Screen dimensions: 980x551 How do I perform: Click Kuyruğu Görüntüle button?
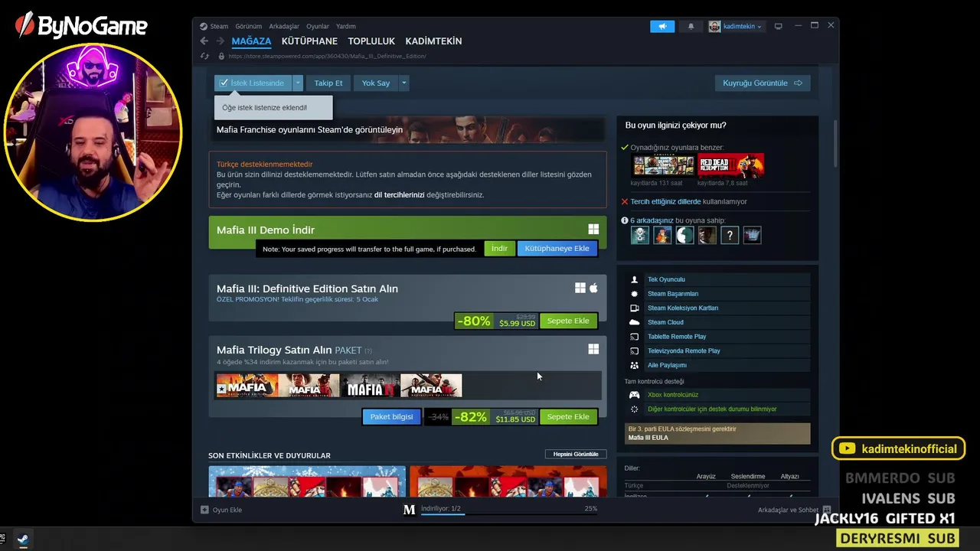click(763, 83)
